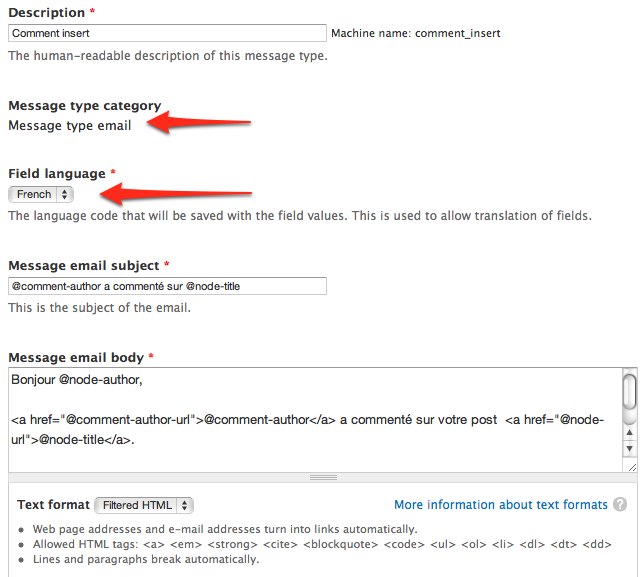Viewport: 640px width, 577px height.
Task: Click the Message email subject field
Action: [x=167, y=286]
